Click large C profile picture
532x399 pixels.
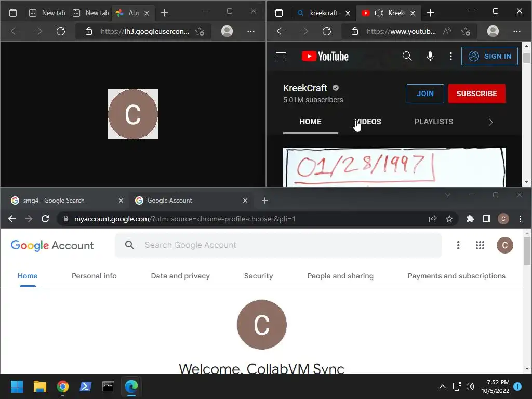point(262,324)
